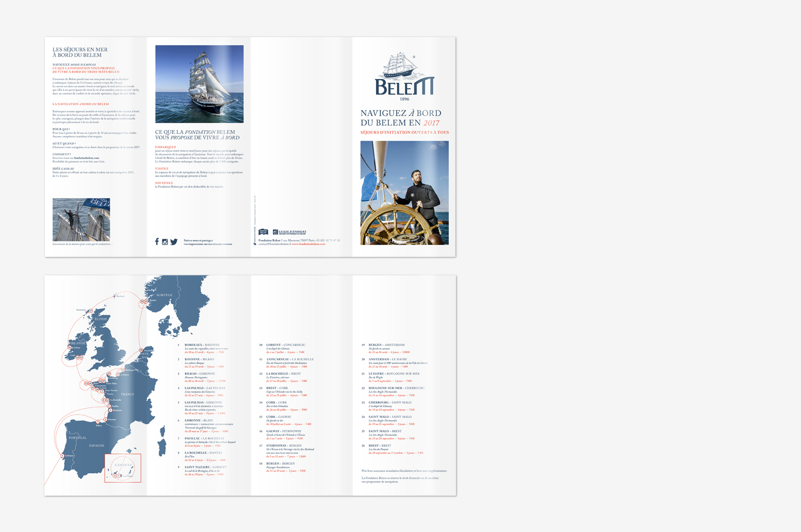801x532 pixels.
Task: Click the 'LISBONNE › BLAYE' itinerary 6
Action: coord(199,420)
